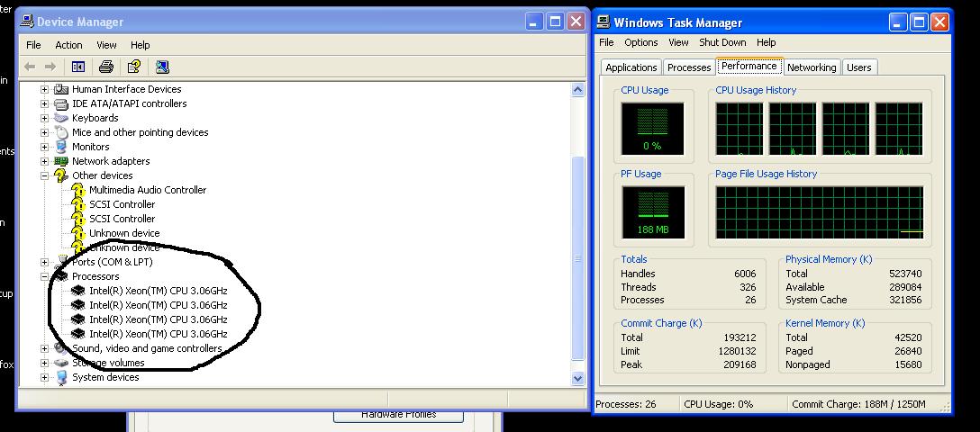The height and width of the screenshot is (432, 980).
Task: Collapse the Processors node
Action: click(44, 276)
